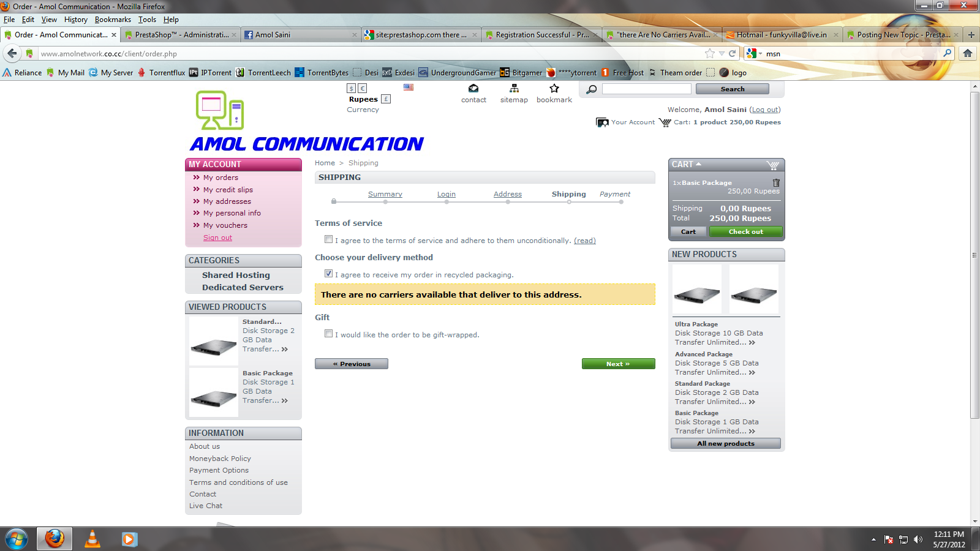Open My orders link
The width and height of the screenshot is (980, 551).
(221, 178)
